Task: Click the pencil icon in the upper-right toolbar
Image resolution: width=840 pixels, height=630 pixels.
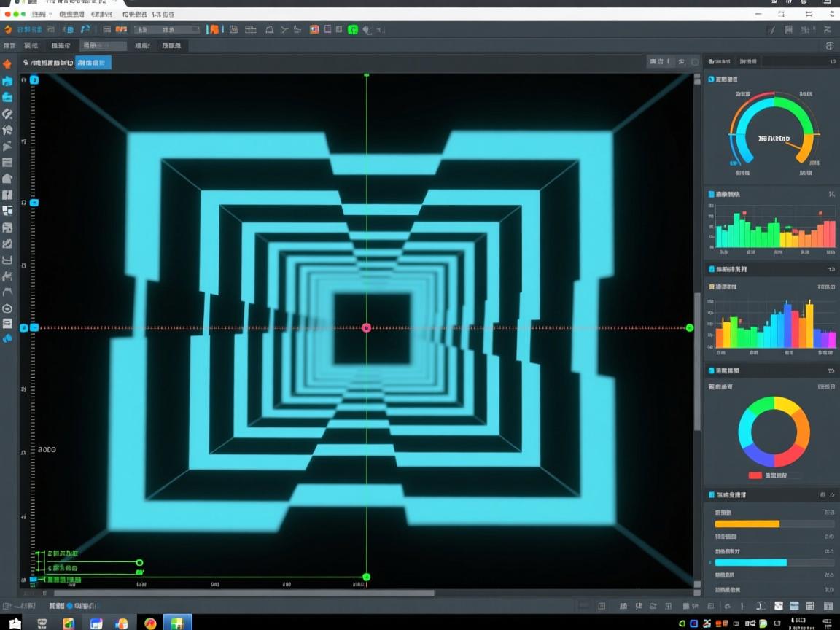Action: point(772,30)
